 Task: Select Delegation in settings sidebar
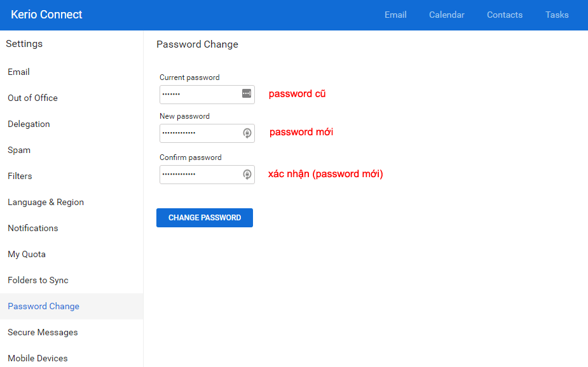tap(29, 124)
